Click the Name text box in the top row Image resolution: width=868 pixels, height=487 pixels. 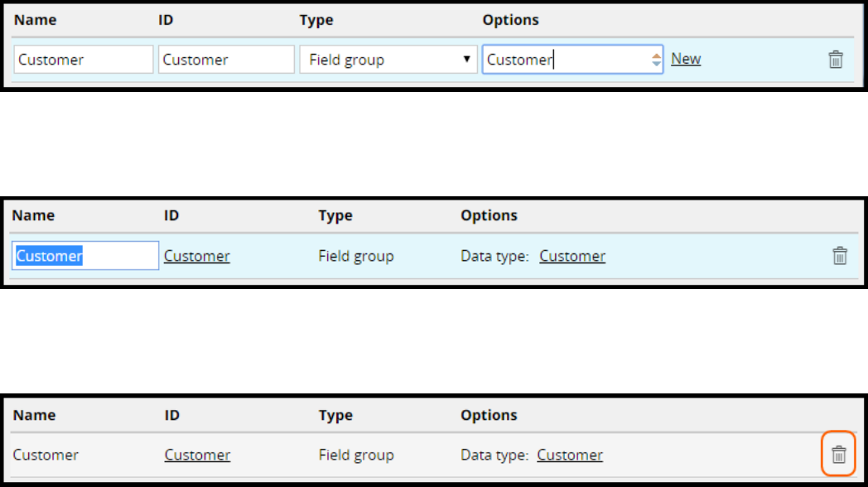[84, 60]
